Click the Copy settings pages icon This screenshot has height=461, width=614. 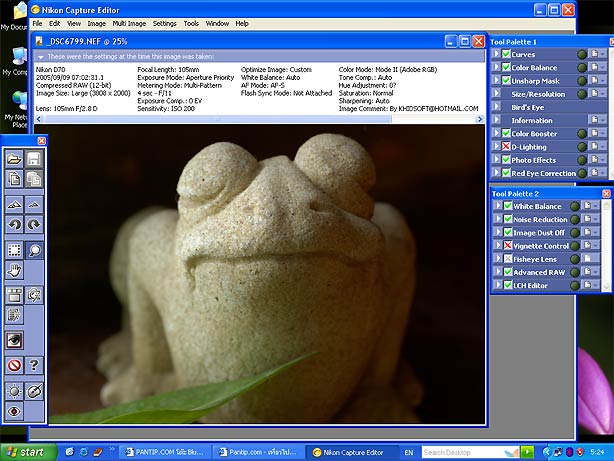(x=14, y=179)
